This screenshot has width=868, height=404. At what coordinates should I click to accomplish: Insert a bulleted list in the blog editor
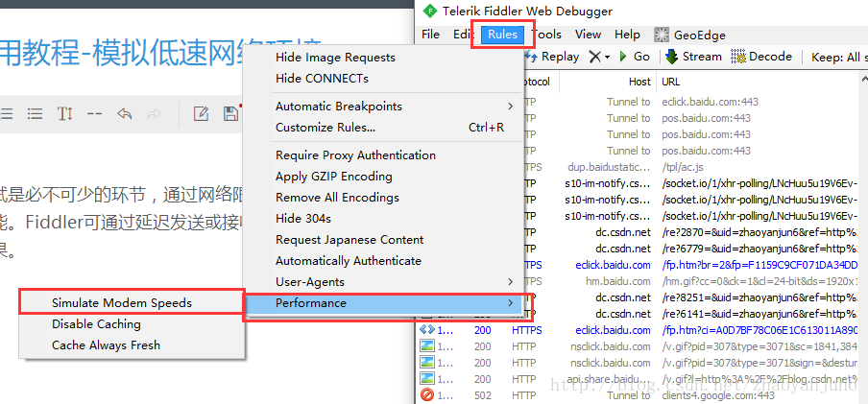tap(35, 114)
